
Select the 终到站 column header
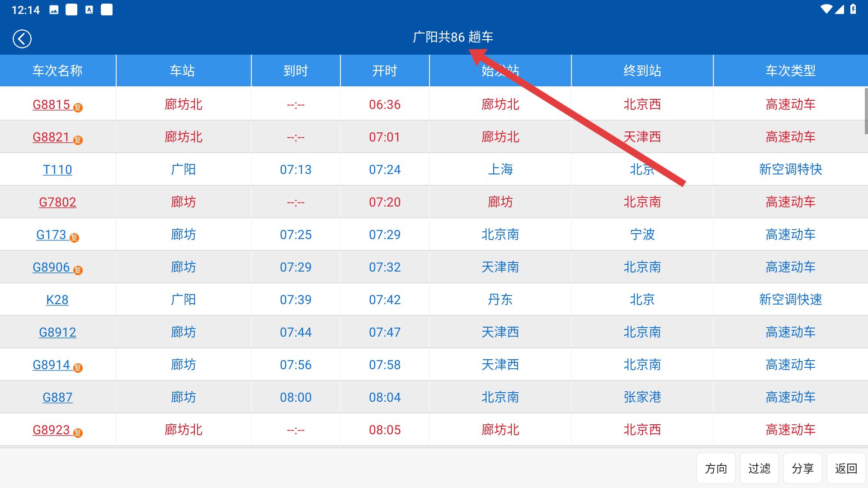click(642, 70)
